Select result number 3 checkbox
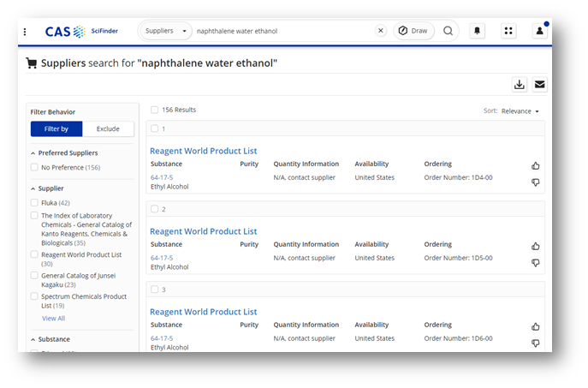Image resolution: width=588 pixels, height=388 pixels. (x=155, y=289)
